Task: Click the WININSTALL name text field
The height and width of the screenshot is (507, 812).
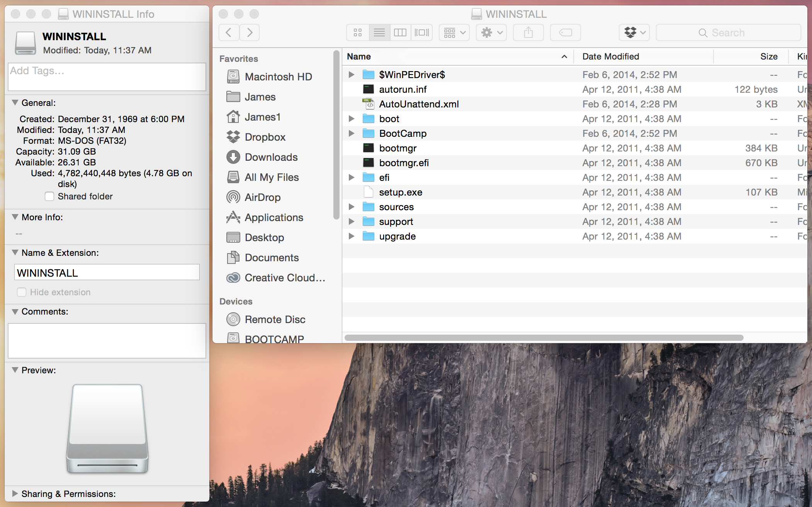Action: pyautogui.click(x=107, y=272)
